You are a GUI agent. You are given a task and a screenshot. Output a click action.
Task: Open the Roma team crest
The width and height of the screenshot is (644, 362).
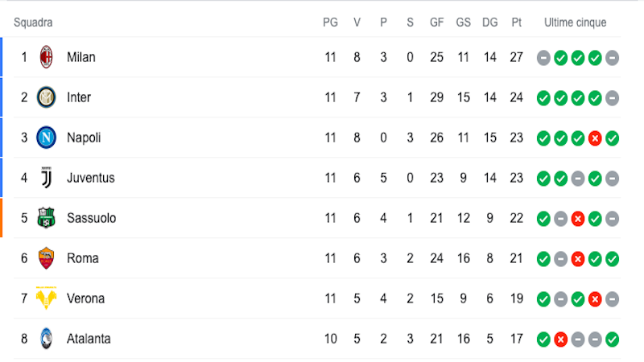click(x=46, y=257)
